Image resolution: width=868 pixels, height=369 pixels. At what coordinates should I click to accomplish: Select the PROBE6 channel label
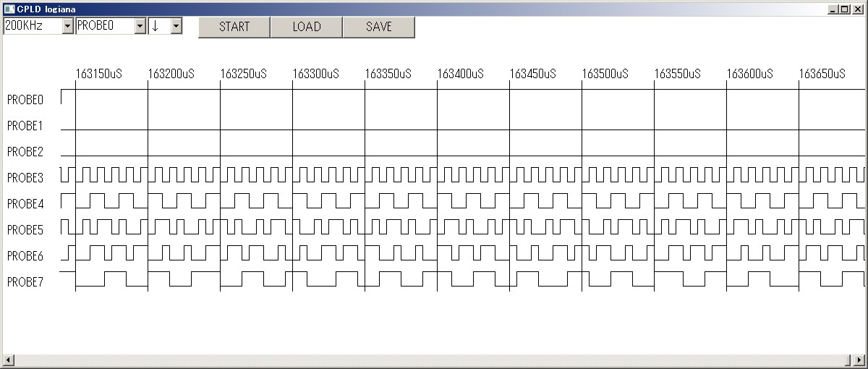coord(25,255)
